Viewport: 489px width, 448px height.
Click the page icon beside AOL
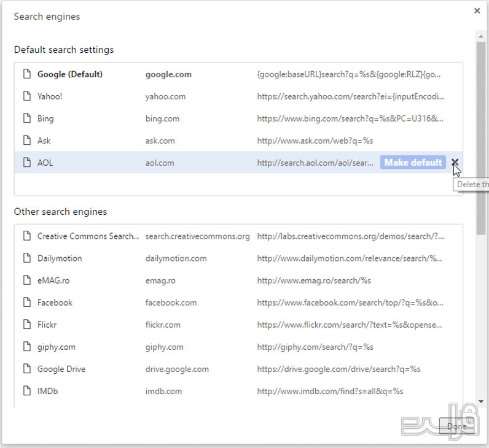(x=27, y=163)
